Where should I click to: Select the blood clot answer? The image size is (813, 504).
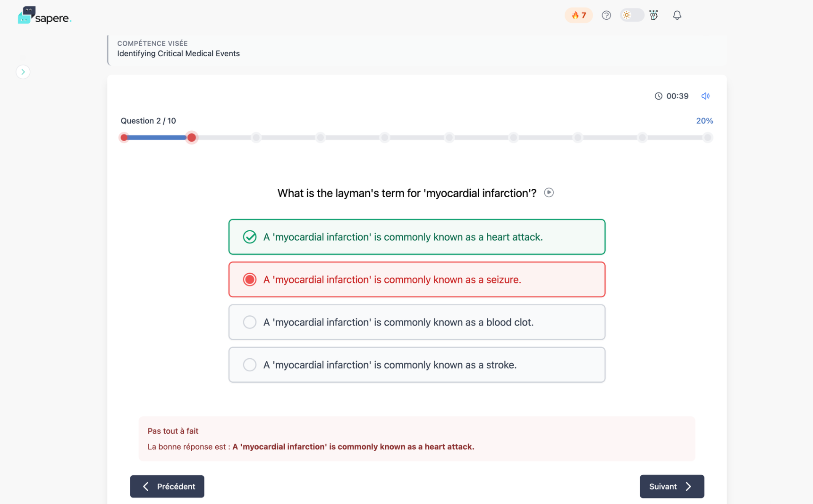tap(417, 322)
